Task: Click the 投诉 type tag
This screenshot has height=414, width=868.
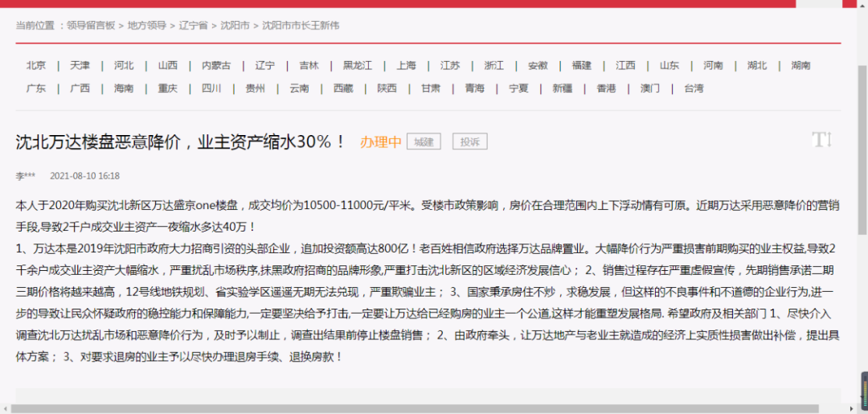Action: click(470, 141)
